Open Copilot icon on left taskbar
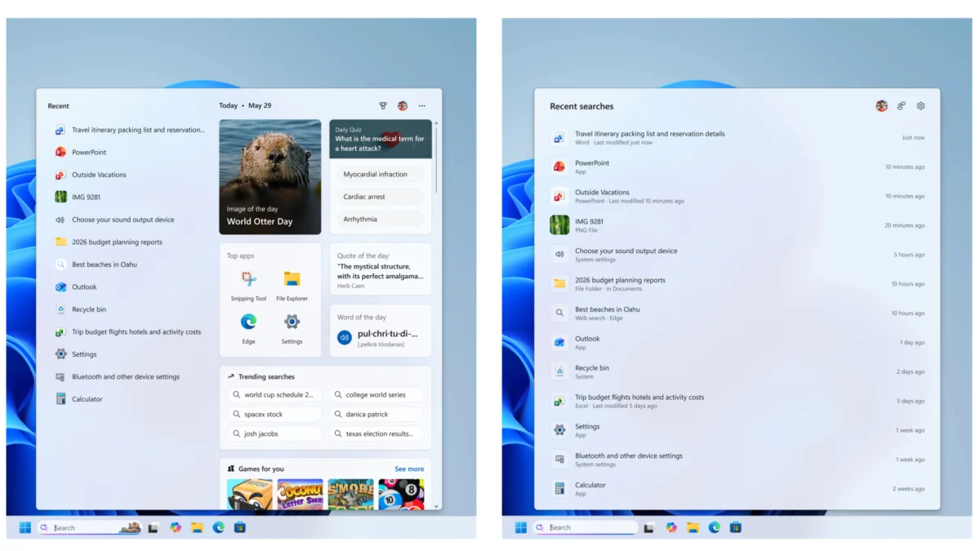The height and width of the screenshot is (551, 980). [x=175, y=527]
